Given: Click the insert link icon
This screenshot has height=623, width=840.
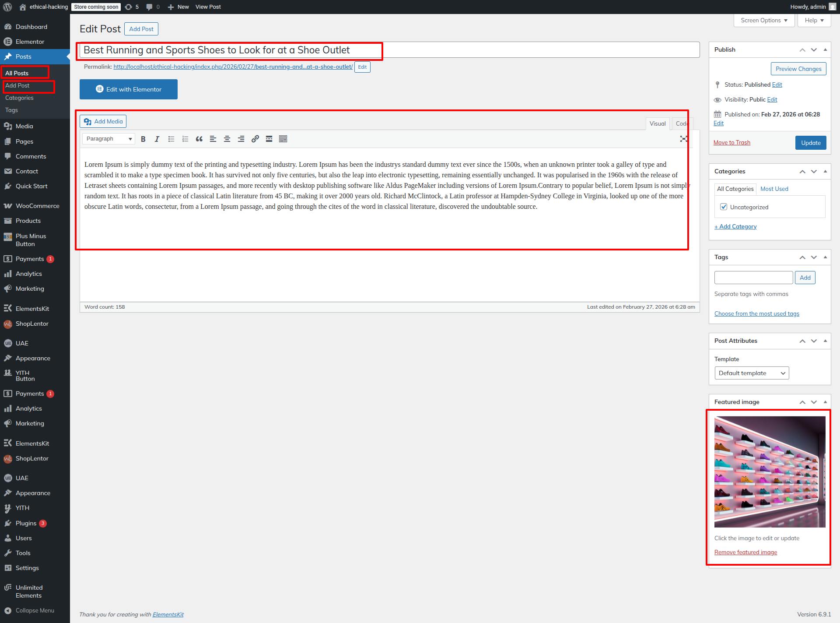Looking at the screenshot, I should coord(255,139).
